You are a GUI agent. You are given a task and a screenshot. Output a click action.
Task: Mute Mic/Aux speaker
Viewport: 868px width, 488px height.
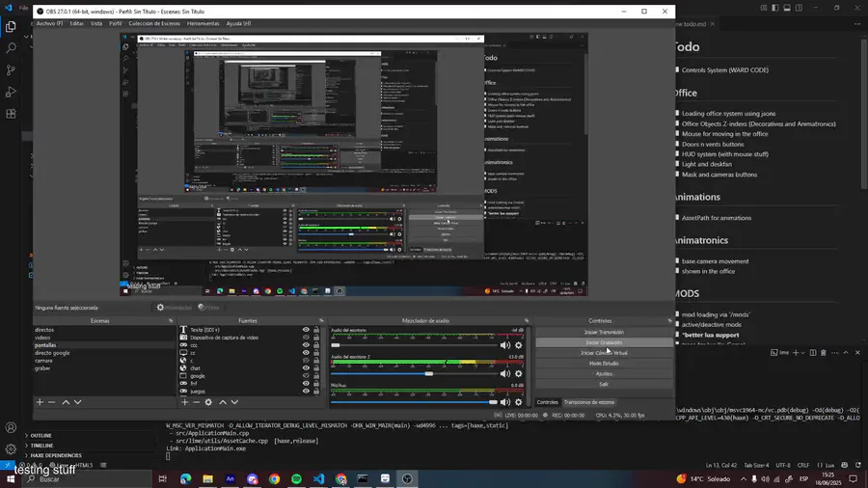[505, 402]
